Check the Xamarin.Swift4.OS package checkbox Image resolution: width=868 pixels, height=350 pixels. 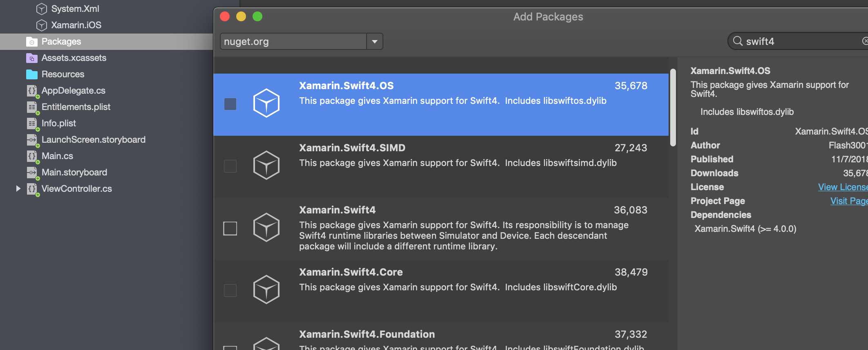230,104
